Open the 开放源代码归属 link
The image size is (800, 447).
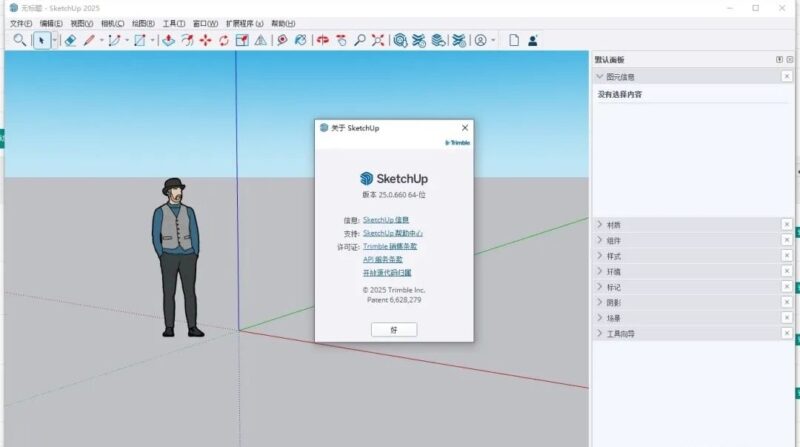pyautogui.click(x=387, y=273)
